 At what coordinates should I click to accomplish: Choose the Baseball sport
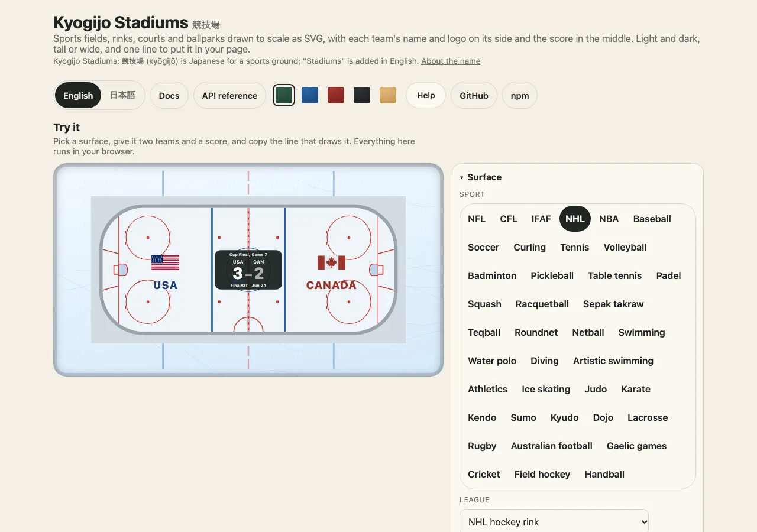click(652, 219)
